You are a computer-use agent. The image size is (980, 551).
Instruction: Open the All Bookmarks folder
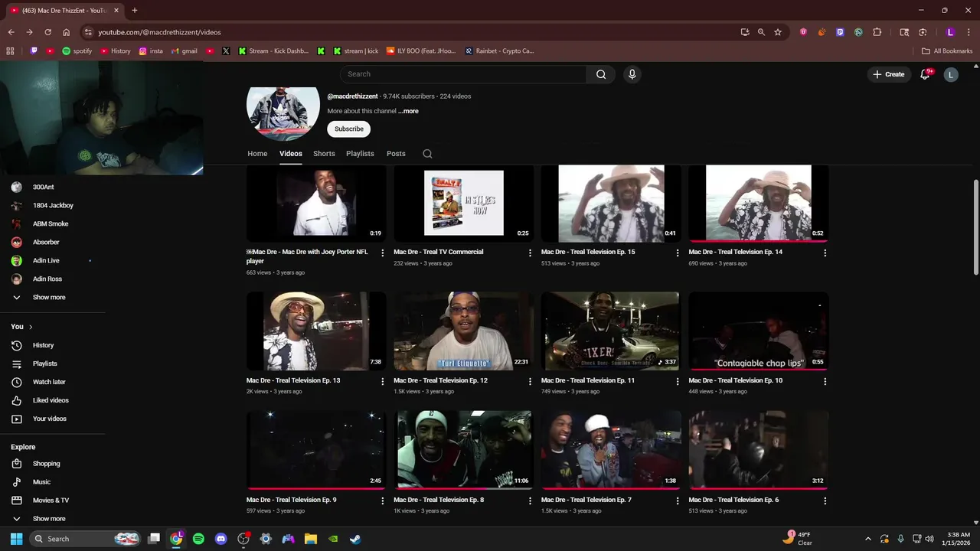coord(947,51)
